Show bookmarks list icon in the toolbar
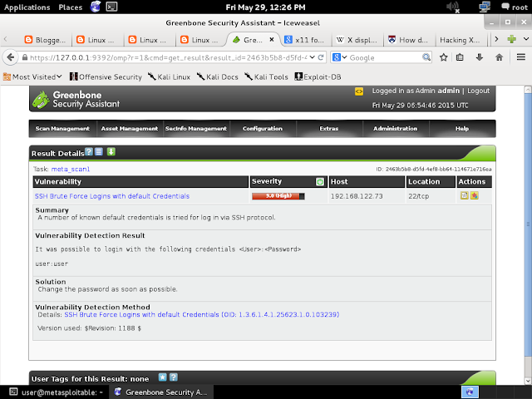Screen dimensions: 532x399 click(x=460, y=57)
